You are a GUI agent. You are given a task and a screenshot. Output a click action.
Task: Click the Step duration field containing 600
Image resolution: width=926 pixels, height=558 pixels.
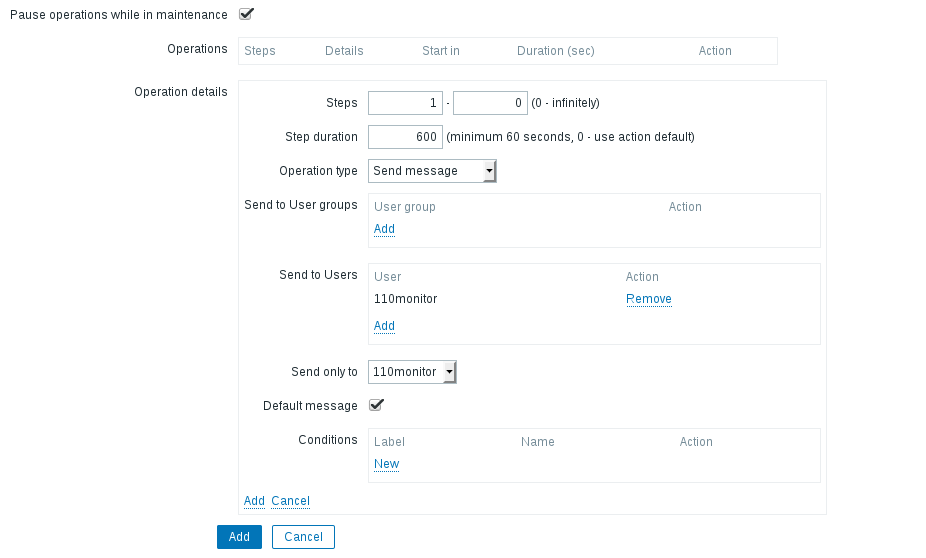point(405,137)
